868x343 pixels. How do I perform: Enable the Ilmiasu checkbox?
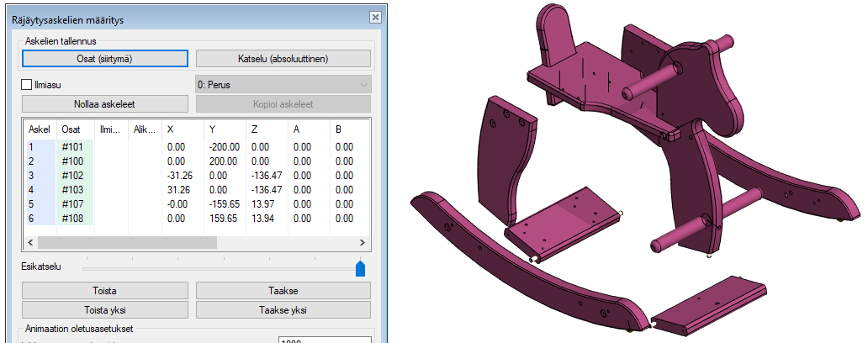(x=26, y=84)
